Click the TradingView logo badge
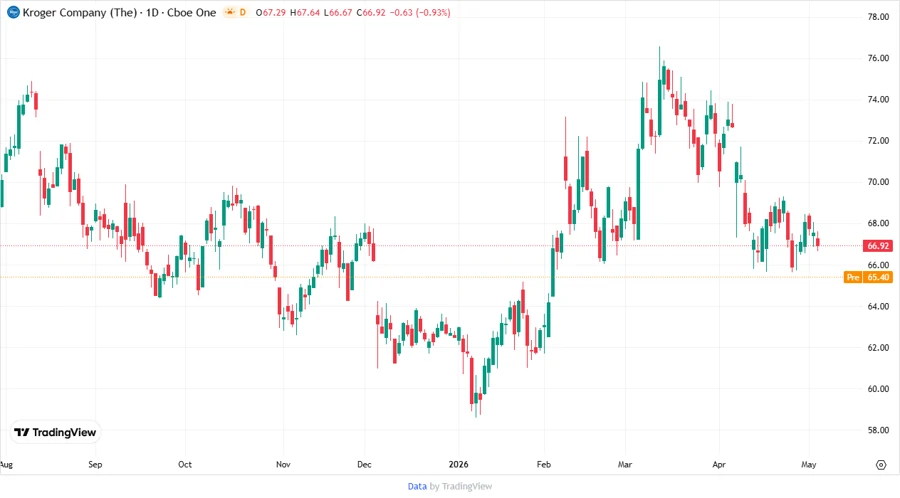The height and width of the screenshot is (498, 900). [55, 433]
